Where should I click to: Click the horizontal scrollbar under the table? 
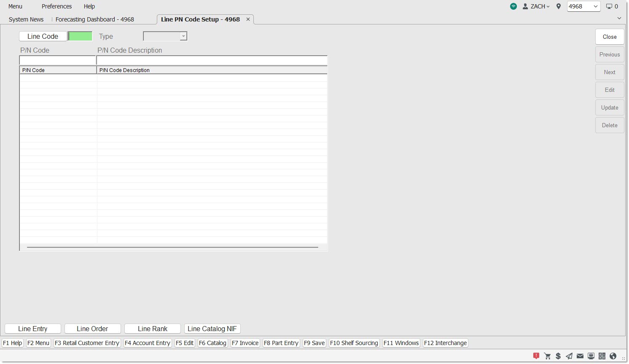(172, 247)
